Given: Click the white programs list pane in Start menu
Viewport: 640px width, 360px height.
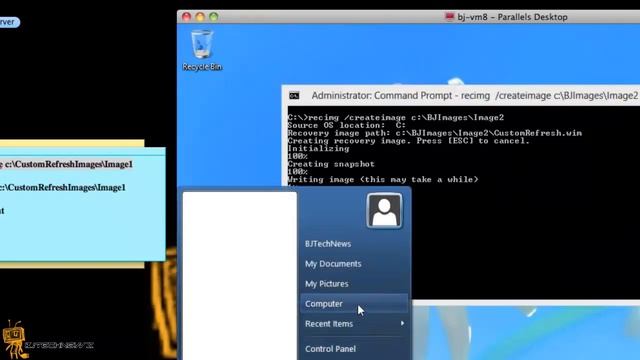Looking at the screenshot, I should [x=240, y=276].
